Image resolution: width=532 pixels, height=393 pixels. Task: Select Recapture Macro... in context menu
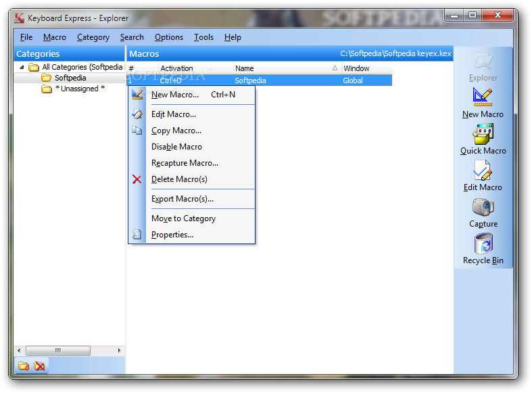point(192,163)
